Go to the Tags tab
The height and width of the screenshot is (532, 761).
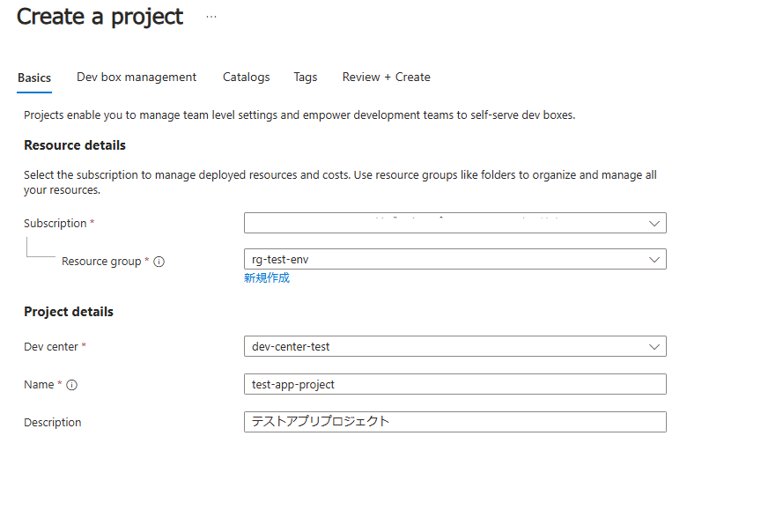click(306, 78)
